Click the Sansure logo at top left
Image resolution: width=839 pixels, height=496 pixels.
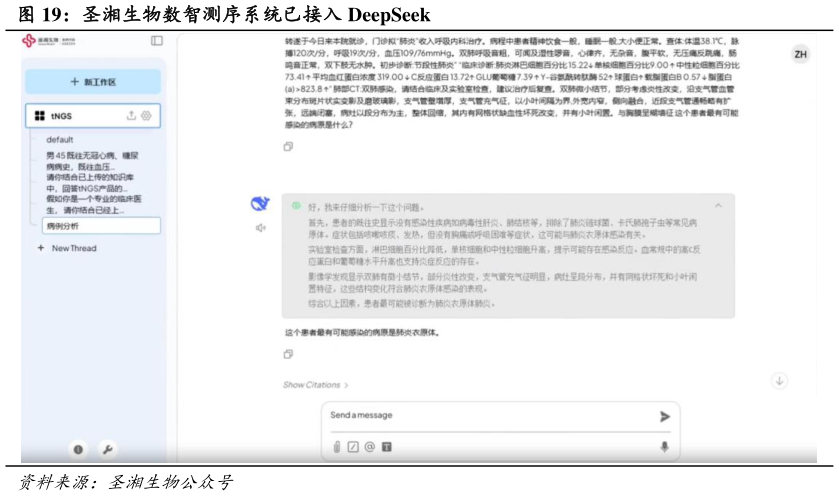point(49,41)
